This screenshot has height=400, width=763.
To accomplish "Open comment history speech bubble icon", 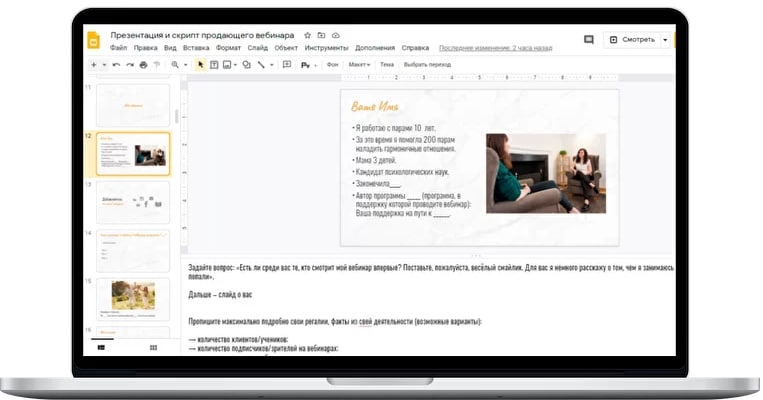I will click(589, 39).
